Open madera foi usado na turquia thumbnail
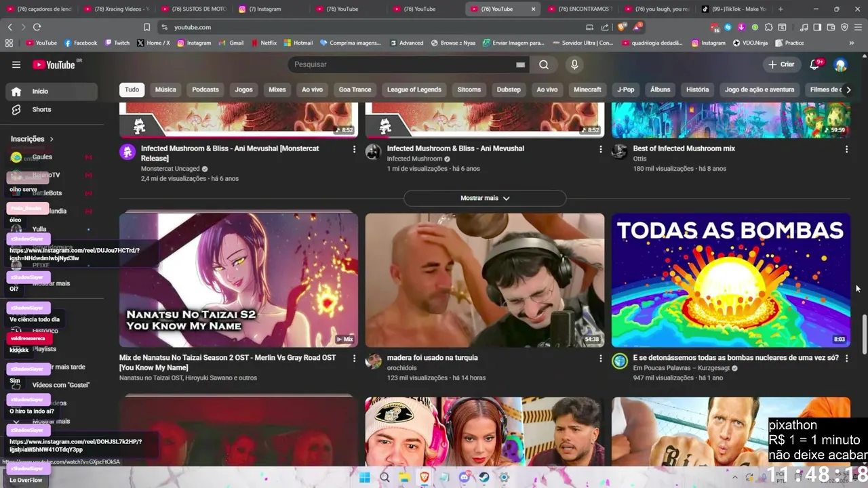868x488 pixels. click(x=485, y=280)
